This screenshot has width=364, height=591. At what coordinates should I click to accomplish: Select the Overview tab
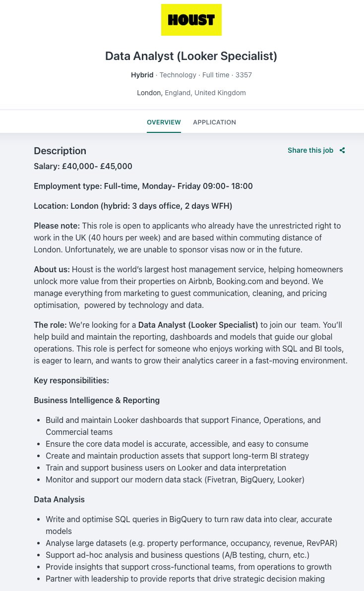(x=164, y=122)
